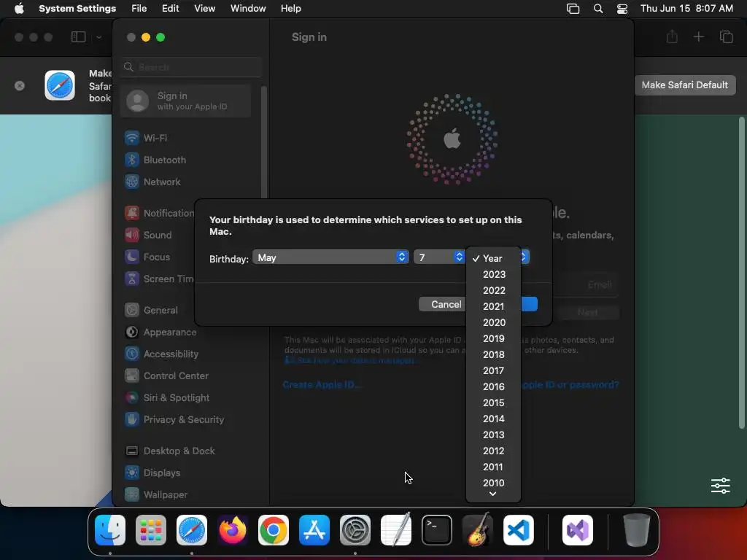Launch Google Chrome from the Dock

pos(274,530)
